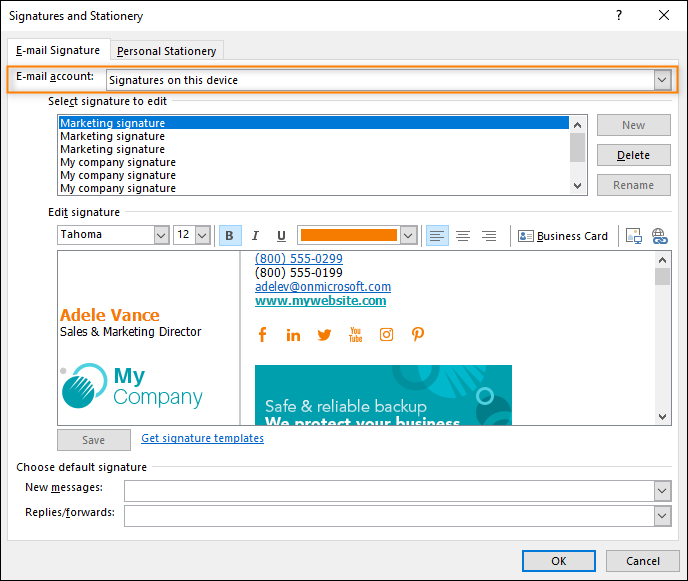Expand the Tahoma font name dropdown

(x=161, y=236)
